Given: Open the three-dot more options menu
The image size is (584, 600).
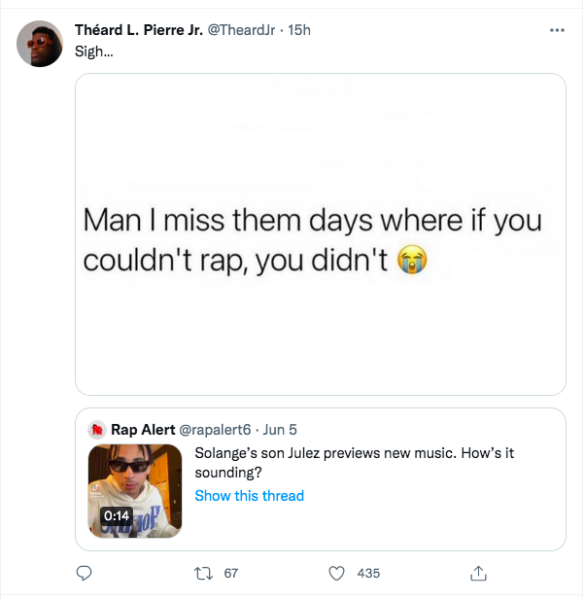Looking at the screenshot, I should 557,30.
